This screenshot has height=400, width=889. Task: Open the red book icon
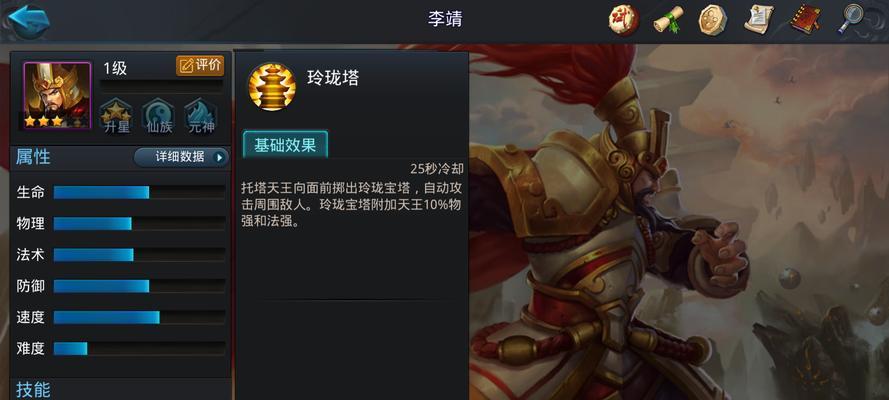point(805,20)
